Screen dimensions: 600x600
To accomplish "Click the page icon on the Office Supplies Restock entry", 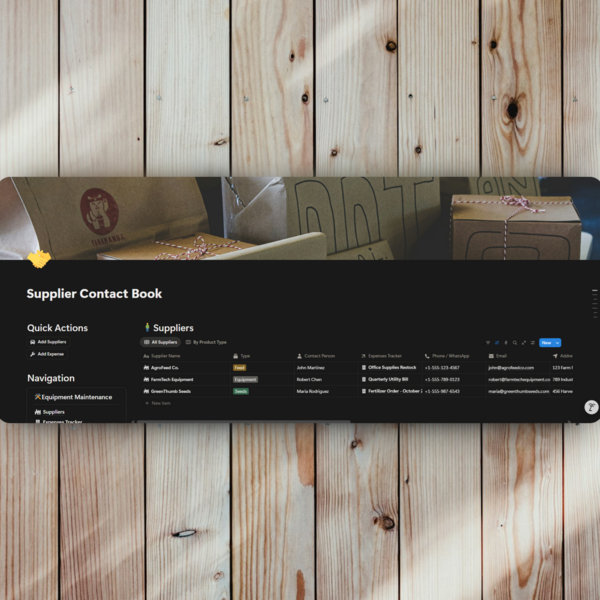I will coord(364,367).
